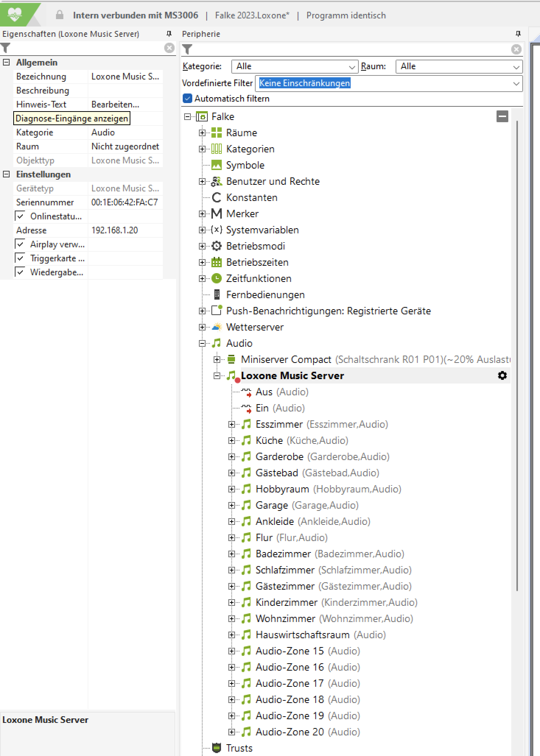Select the Symbole picture icon
The width and height of the screenshot is (540, 756).
(x=217, y=165)
